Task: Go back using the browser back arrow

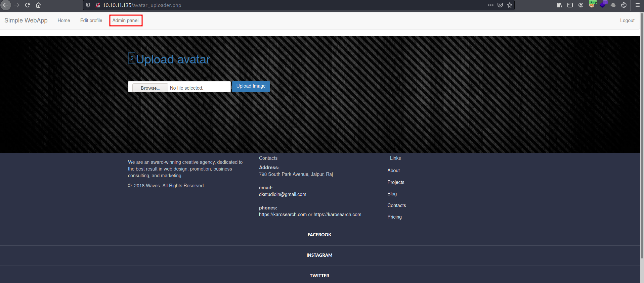Action: 6,5
